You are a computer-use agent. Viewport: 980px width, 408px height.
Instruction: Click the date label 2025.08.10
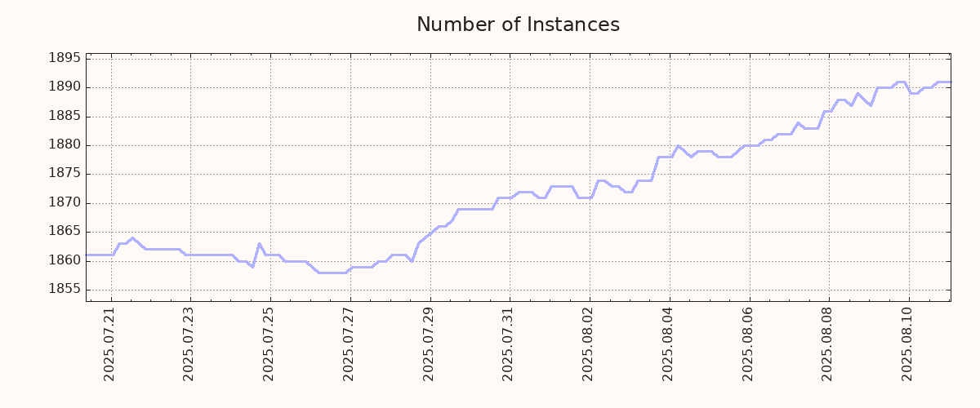tap(908, 345)
